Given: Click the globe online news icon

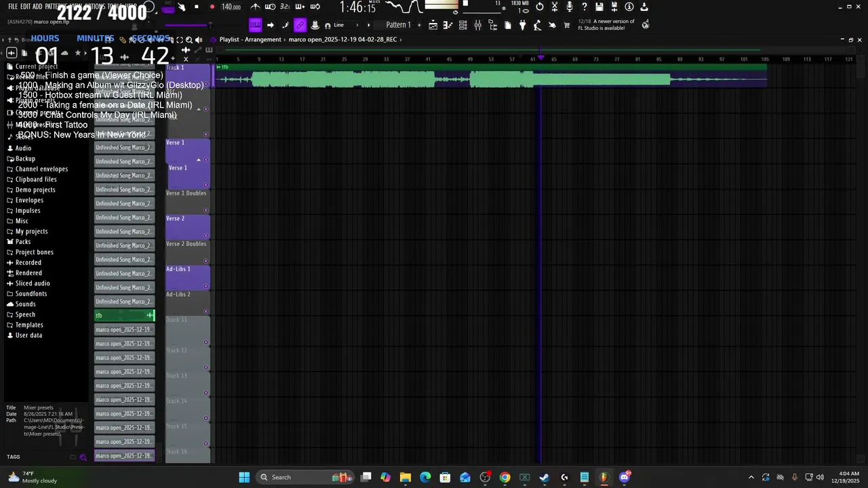Looking at the screenshot, I should (646, 24).
